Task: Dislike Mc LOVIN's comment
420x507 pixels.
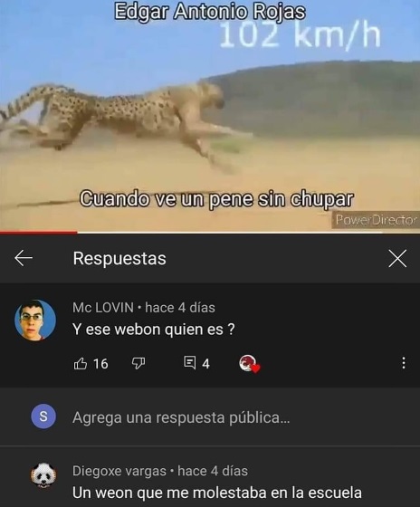Action: click(x=138, y=363)
